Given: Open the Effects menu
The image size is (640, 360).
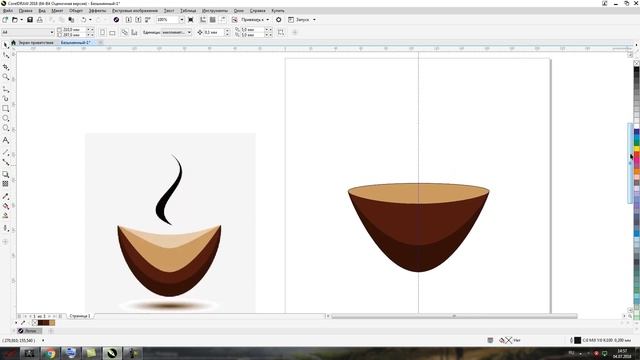Looking at the screenshot, I should pyautogui.click(x=98, y=11).
